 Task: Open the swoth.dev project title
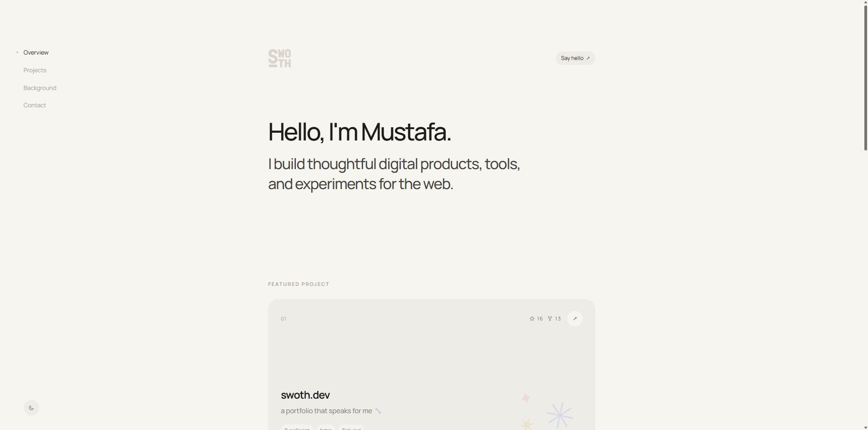pos(305,395)
